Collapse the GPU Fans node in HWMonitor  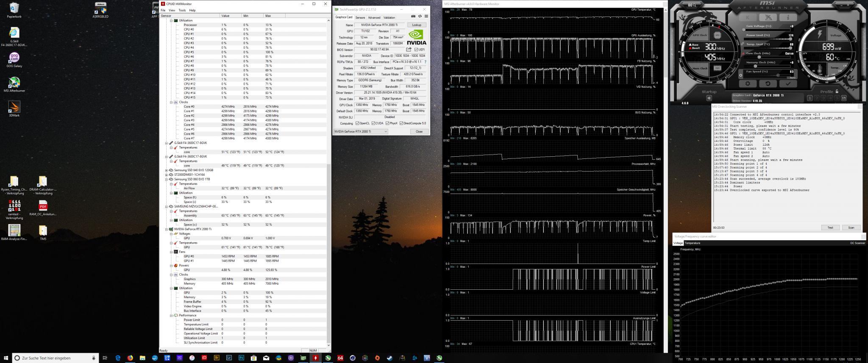tap(171, 252)
